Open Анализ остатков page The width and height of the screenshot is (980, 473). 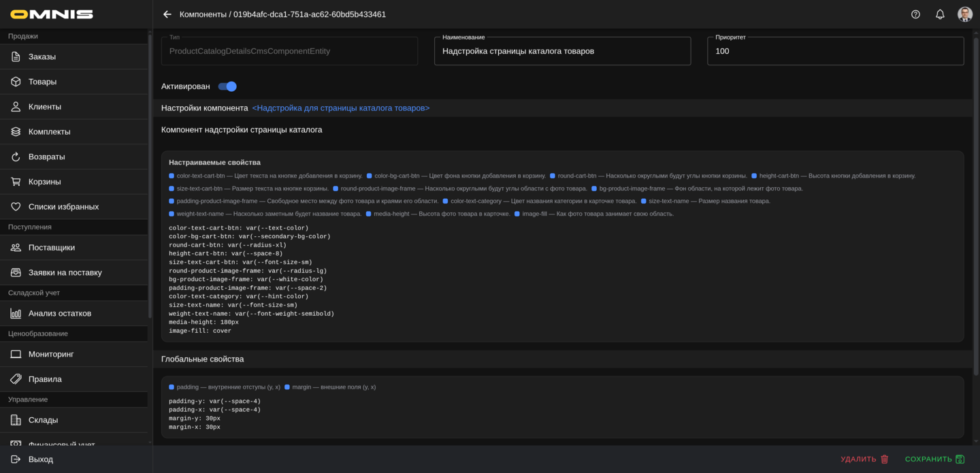point(59,313)
